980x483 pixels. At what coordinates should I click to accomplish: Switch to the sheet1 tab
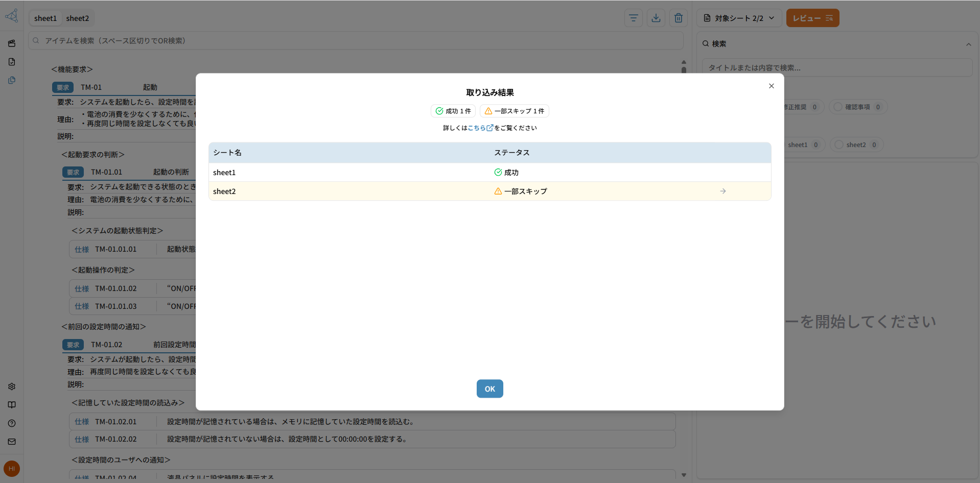coord(45,18)
